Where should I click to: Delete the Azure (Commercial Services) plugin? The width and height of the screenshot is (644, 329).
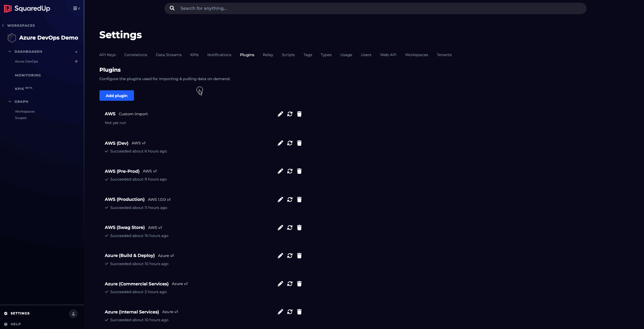(299, 284)
